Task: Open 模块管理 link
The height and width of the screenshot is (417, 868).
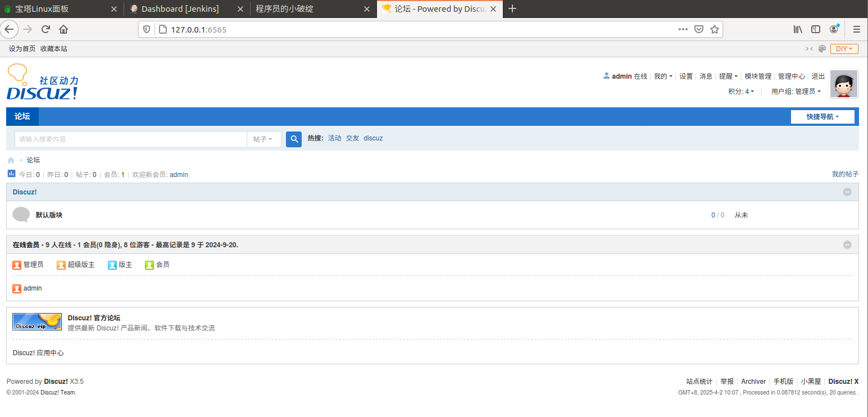Action: pyautogui.click(x=758, y=76)
